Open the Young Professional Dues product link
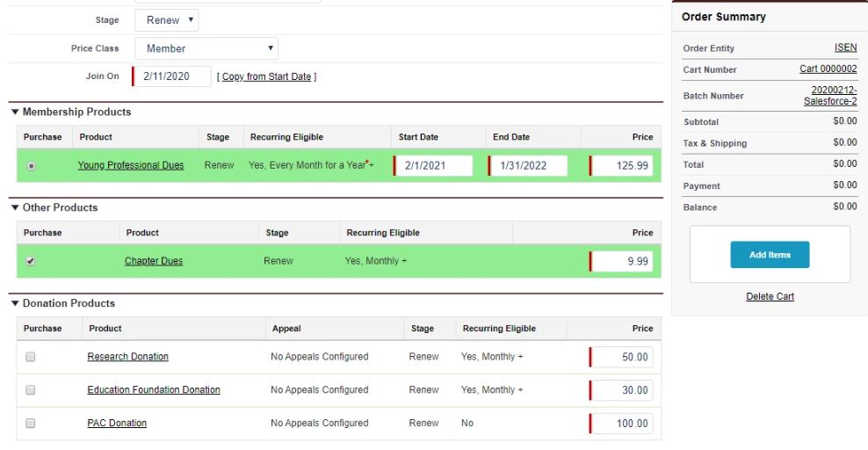The image size is (868, 450). pyautogui.click(x=131, y=165)
